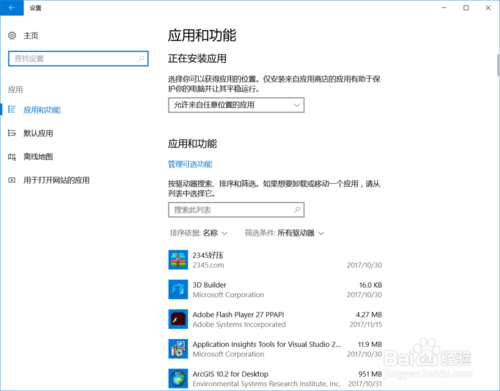Click the 主页 home label
This screenshot has height=391, width=500.
pyautogui.click(x=31, y=36)
